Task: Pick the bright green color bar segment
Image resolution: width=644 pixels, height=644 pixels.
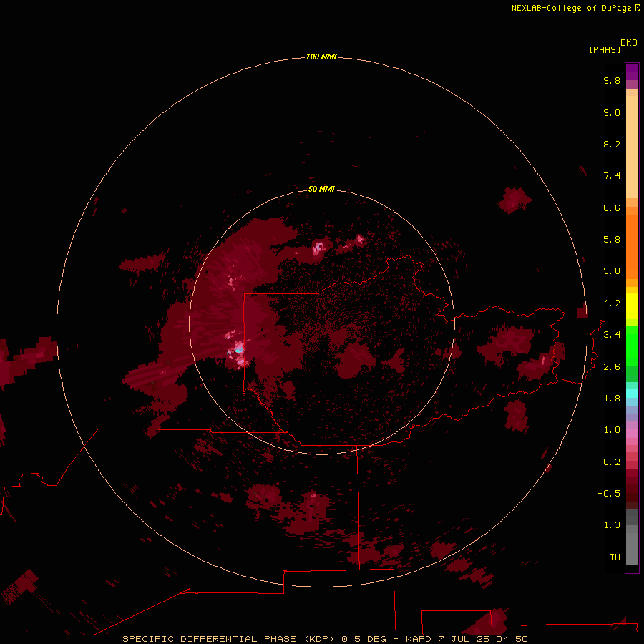Action: click(632, 345)
